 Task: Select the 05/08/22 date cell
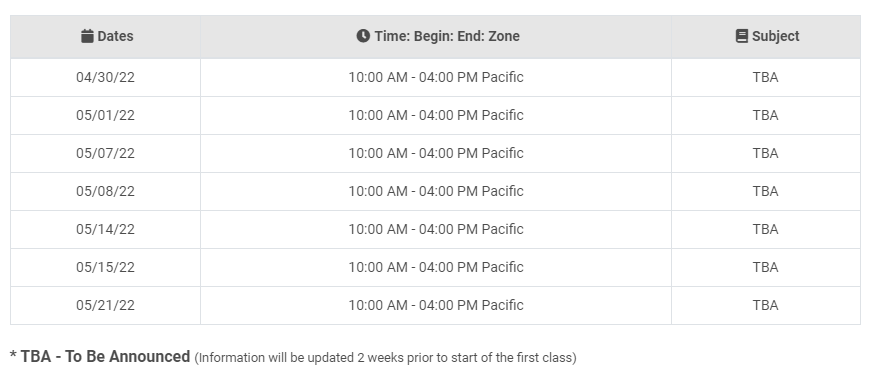(105, 191)
